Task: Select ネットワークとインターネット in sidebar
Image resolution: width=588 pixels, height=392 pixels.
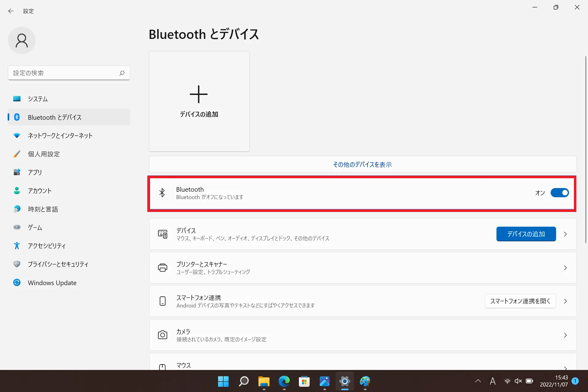Action: [60, 136]
